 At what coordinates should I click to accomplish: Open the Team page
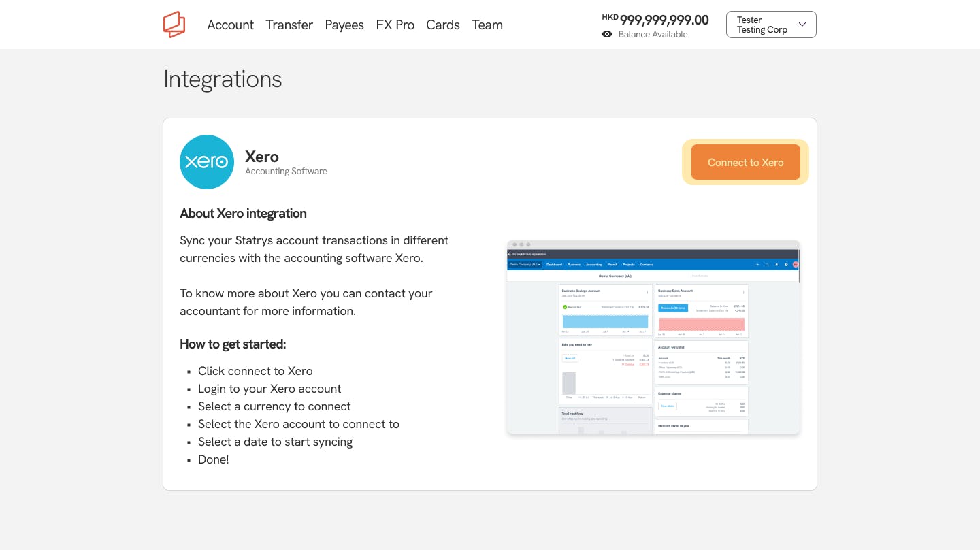click(487, 25)
